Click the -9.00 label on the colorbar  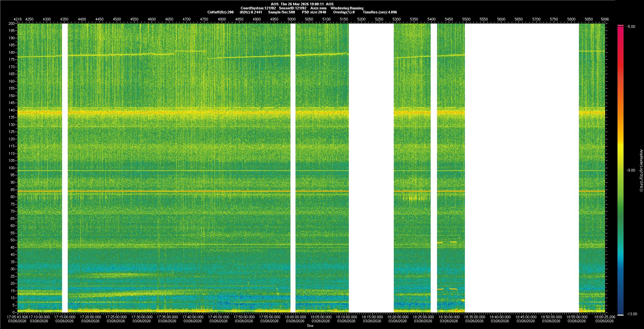click(631, 170)
